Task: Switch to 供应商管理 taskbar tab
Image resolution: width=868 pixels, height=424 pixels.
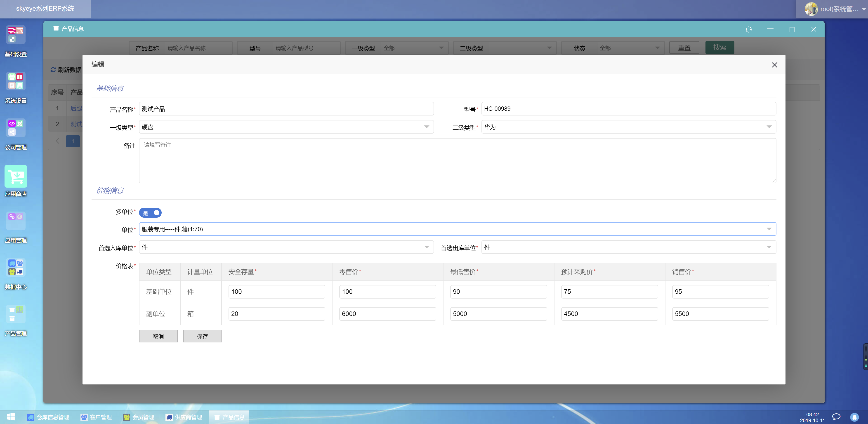Action: 184,417
